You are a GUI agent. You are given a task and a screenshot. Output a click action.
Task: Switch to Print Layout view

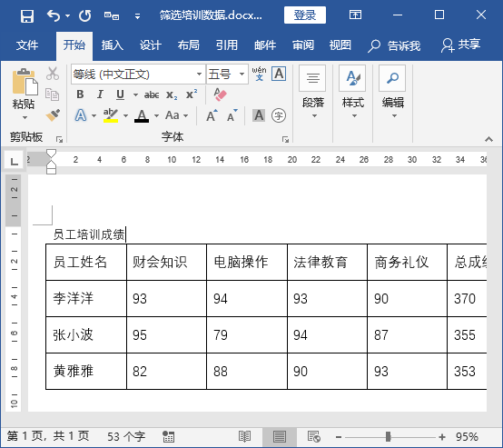click(280, 437)
